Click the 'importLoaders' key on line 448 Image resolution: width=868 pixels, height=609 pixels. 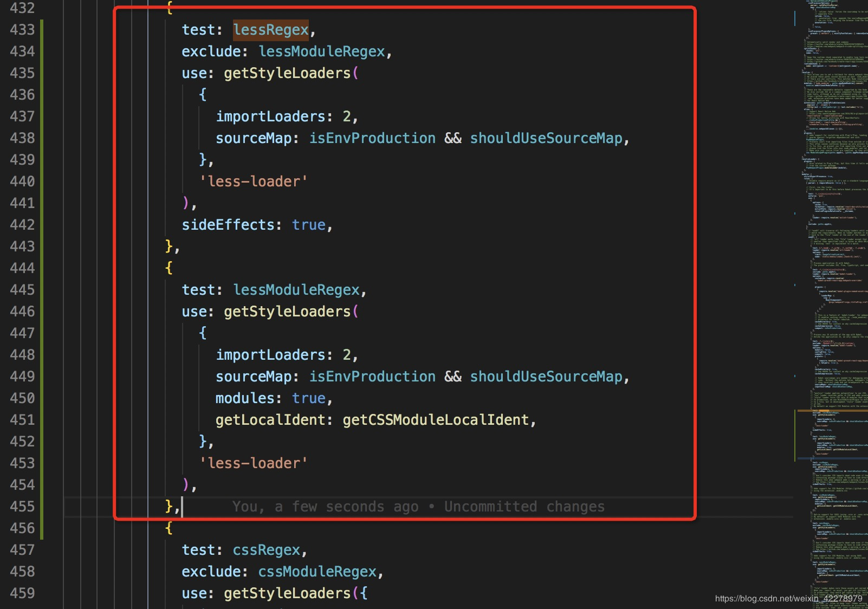[270, 355]
